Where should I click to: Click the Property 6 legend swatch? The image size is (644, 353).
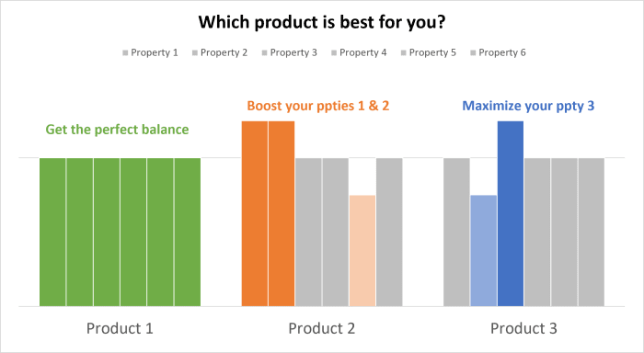pos(473,53)
